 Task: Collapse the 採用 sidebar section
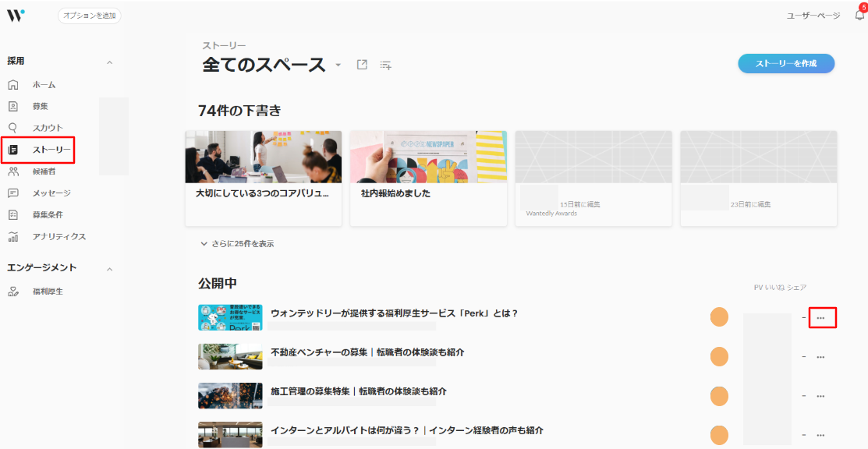109,62
